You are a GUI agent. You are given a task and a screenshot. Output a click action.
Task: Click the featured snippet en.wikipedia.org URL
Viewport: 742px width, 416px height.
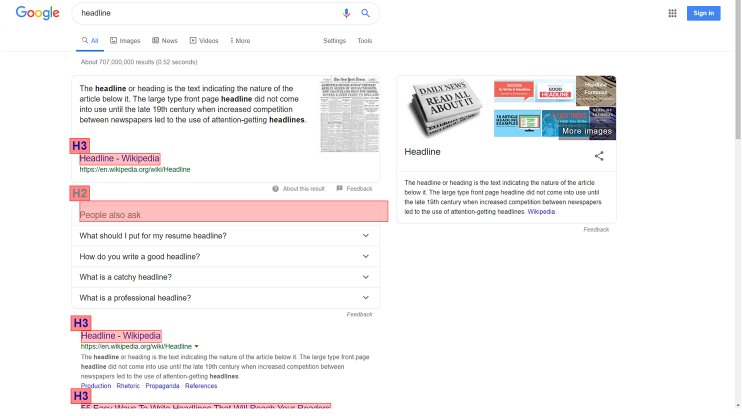pos(135,169)
